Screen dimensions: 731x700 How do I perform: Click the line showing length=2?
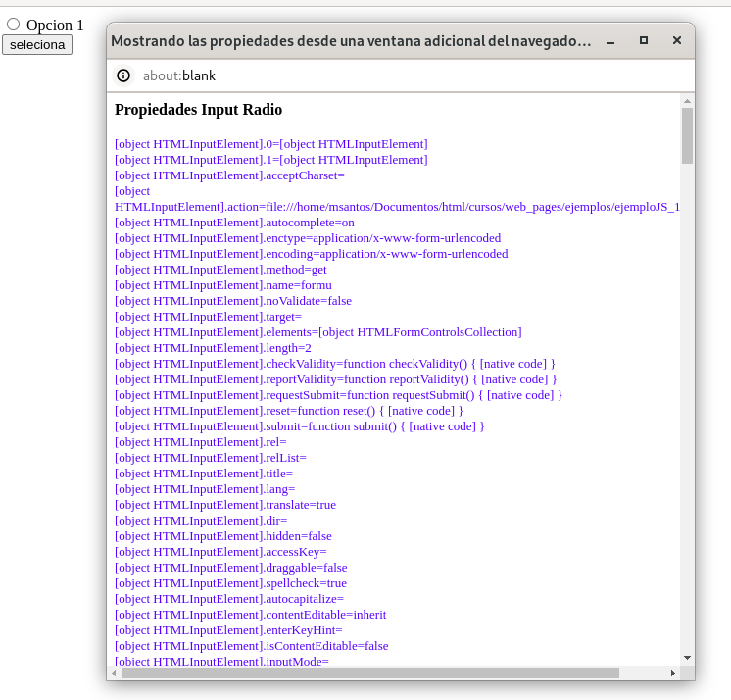coord(213,348)
